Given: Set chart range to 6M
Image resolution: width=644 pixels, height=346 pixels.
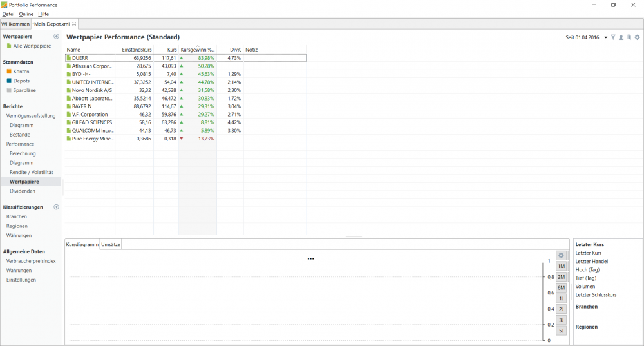Looking at the screenshot, I should 561,287.
